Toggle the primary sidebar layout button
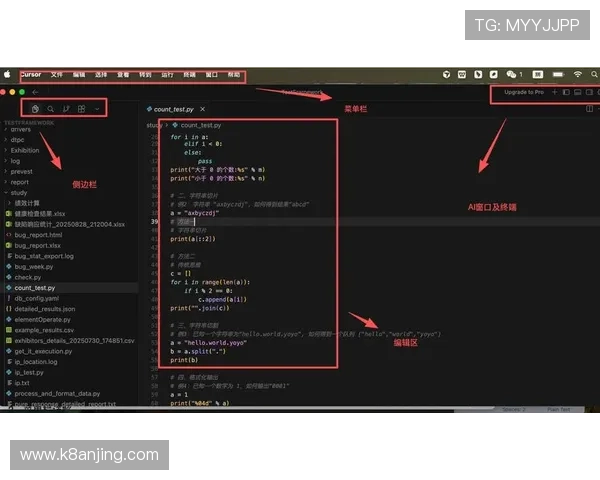 click(565, 92)
